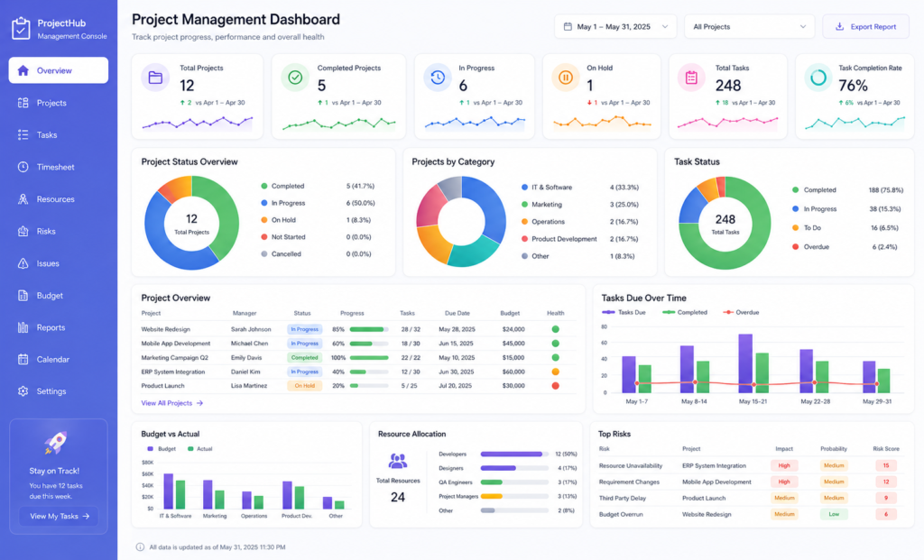The image size is (924, 560).
Task: Open the May 1 – May 31 date dropdown
Action: (615, 26)
